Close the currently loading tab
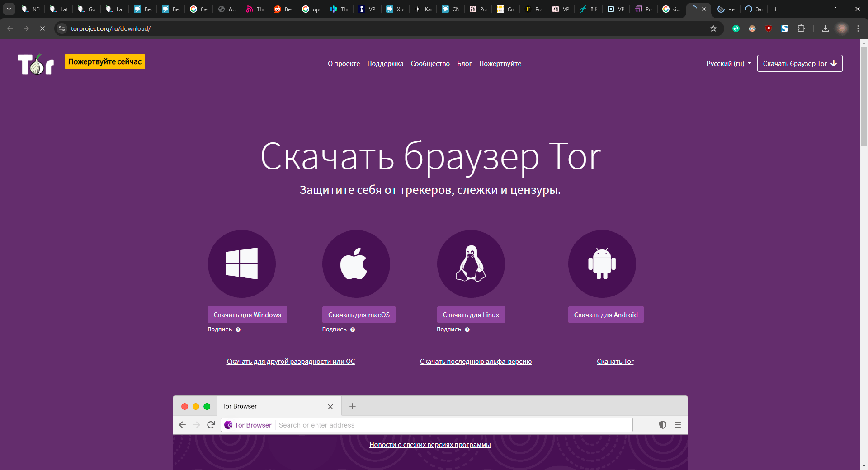Screen dimensions: 868x470 (x=704, y=9)
